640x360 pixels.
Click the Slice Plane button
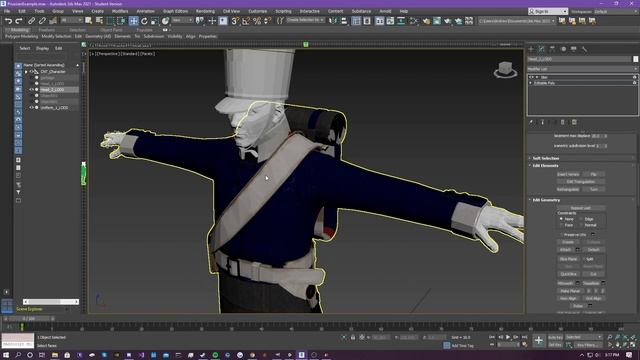click(x=568, y=259)
